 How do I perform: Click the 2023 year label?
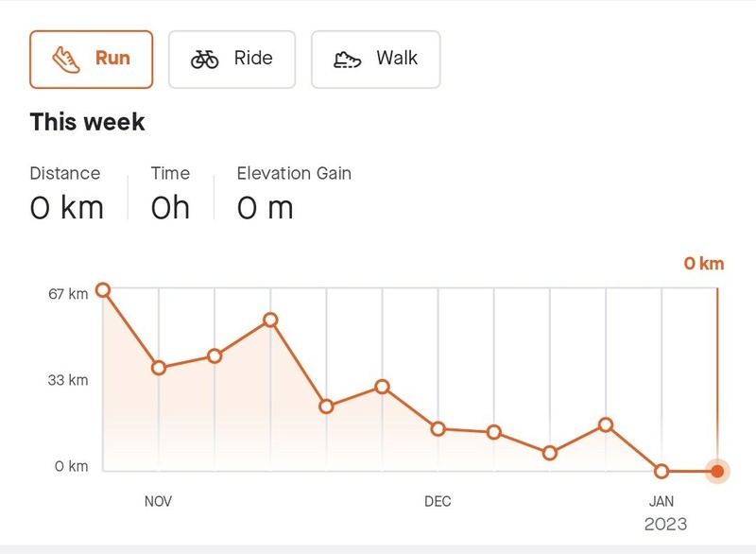(x=665, y=524)
